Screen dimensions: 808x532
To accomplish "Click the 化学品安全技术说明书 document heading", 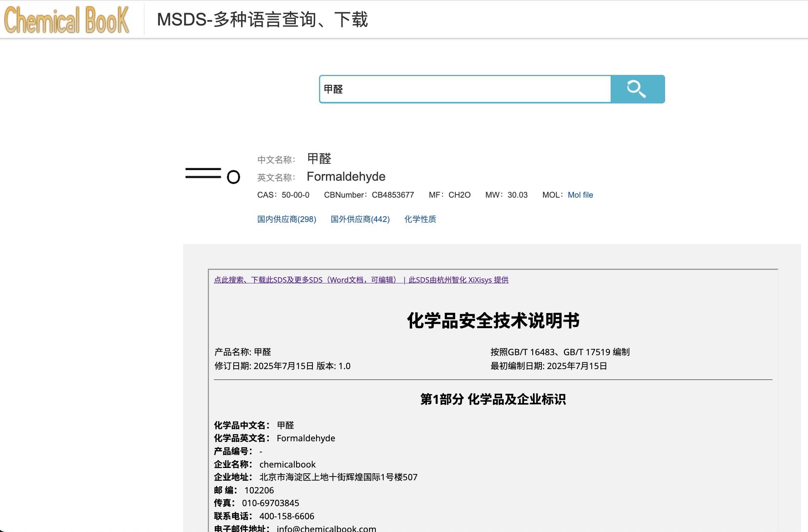I will tap(493, 320).
